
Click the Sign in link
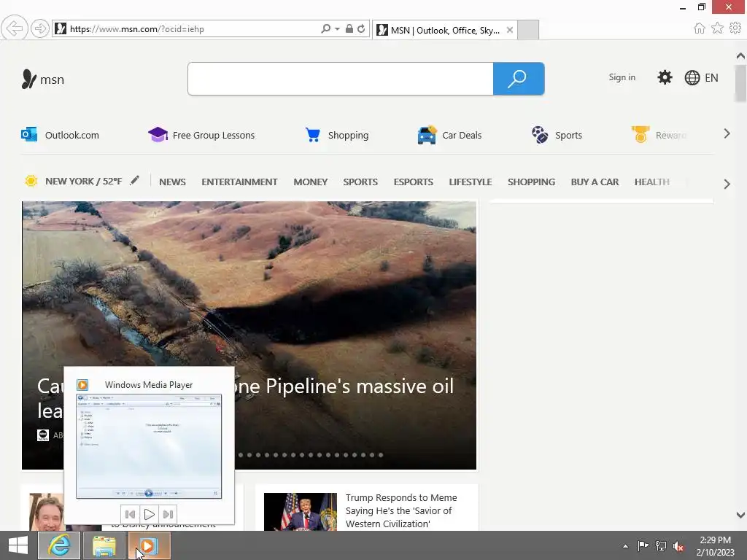[x=622, y=77]
